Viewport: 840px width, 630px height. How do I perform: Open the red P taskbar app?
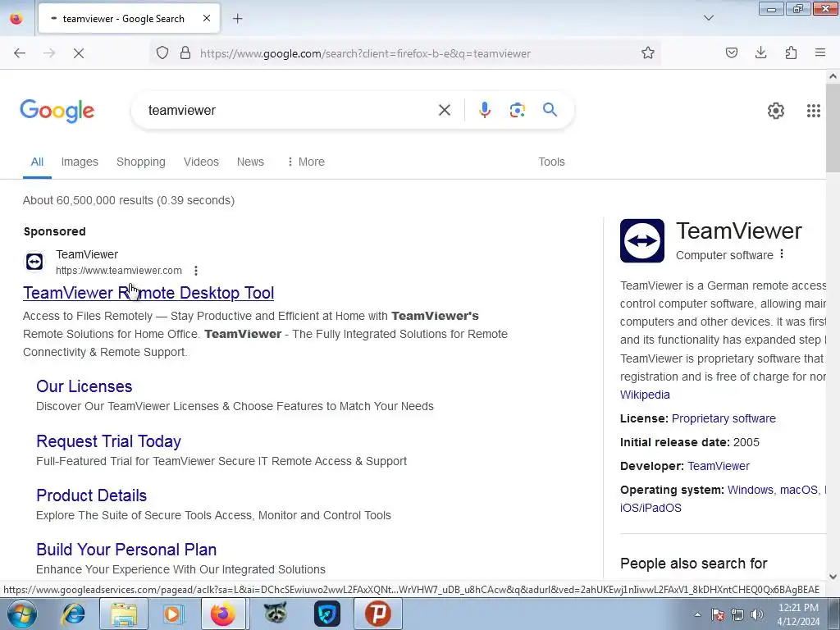click(x=377, y=614)
